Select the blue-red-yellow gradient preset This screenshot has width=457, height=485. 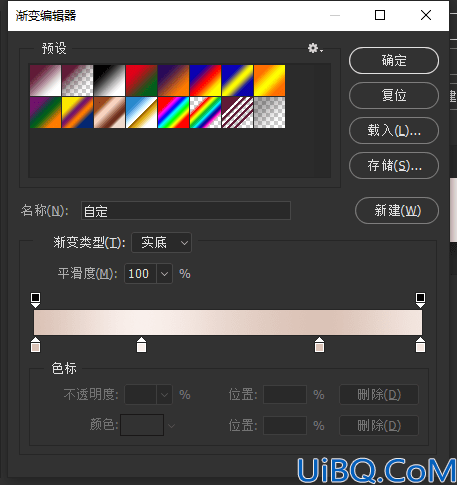pos(206,80)
